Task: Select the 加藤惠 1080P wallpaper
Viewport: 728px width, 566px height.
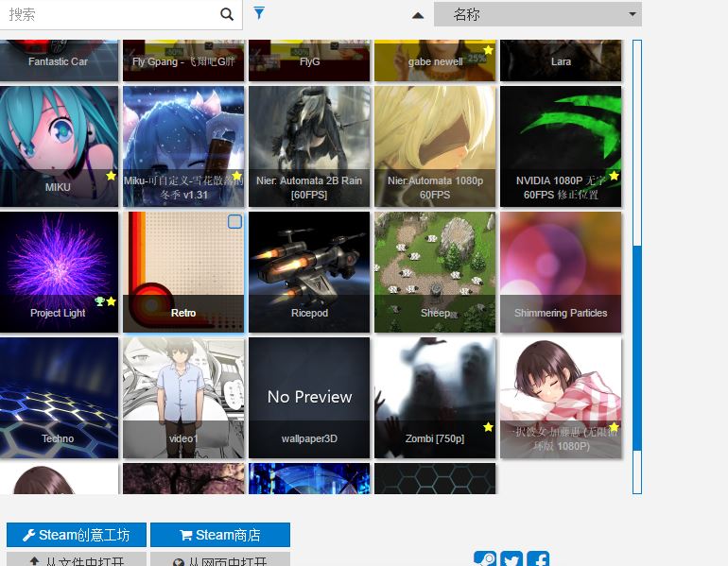Action: [x=561, y=398]
